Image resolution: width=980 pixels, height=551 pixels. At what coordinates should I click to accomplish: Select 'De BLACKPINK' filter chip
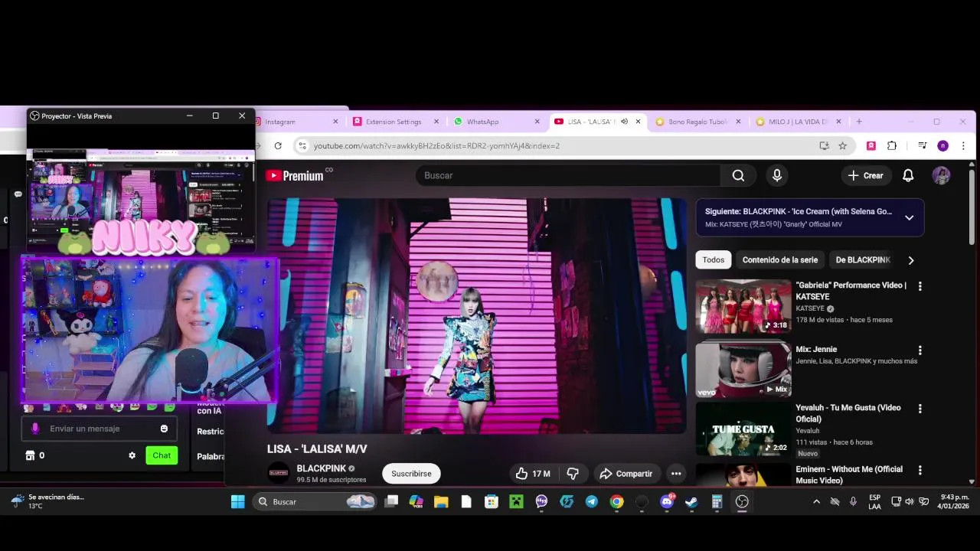coord(863,260)
